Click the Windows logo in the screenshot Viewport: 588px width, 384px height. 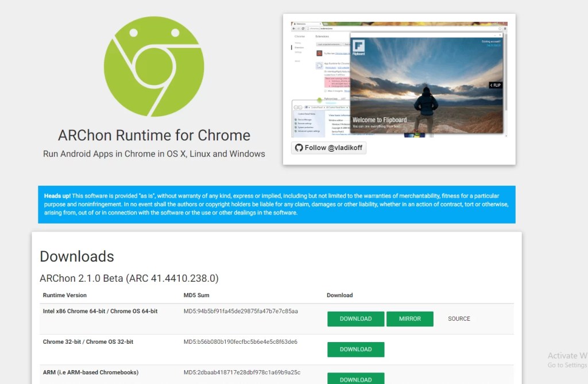[414, 134]
